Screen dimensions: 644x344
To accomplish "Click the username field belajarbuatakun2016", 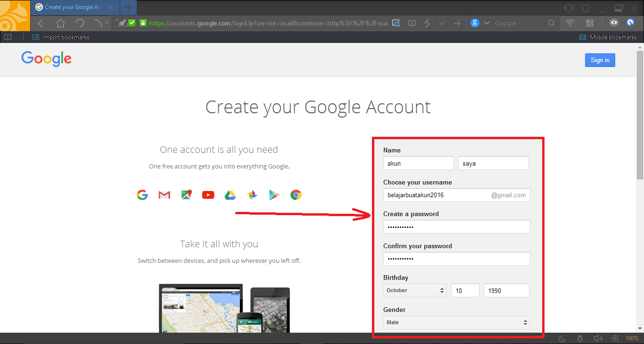I will click(456, 195).
